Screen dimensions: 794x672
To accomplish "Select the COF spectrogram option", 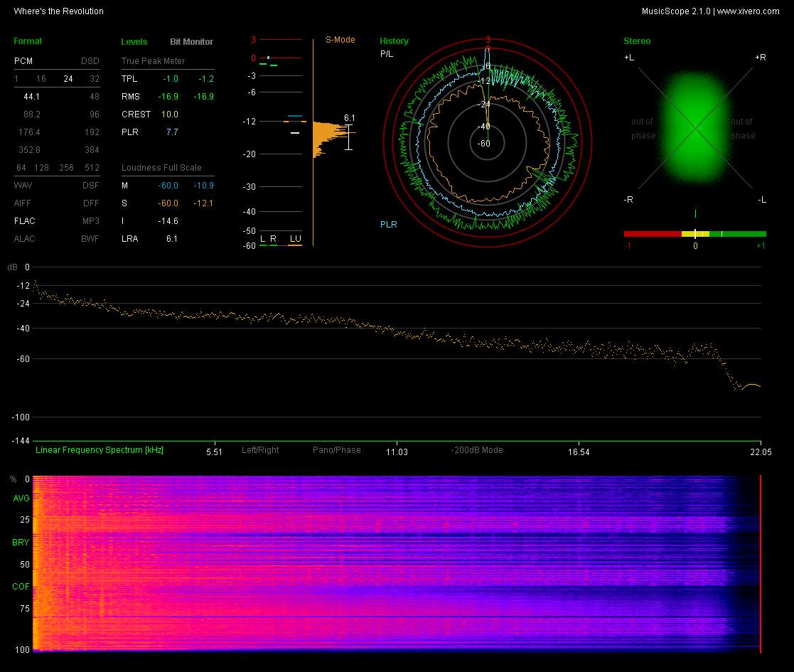I will [x=21, y=587].
